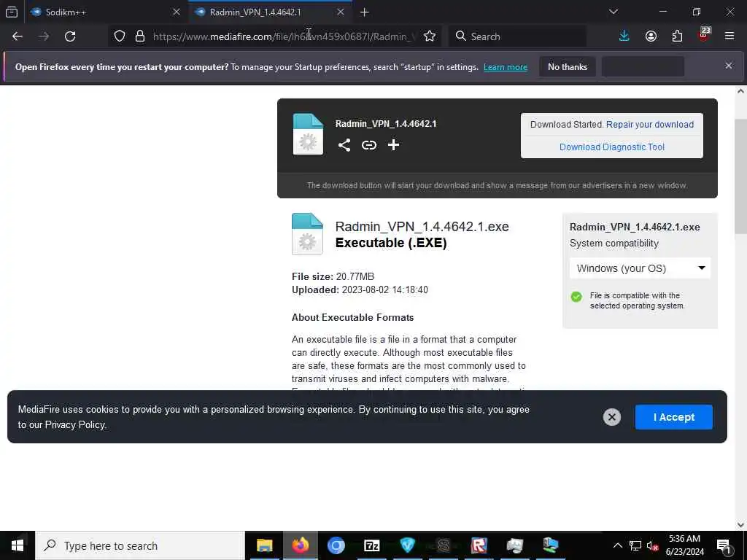Open the Learn more link
This screenshot has width=747, height=560.
(506, 67)
